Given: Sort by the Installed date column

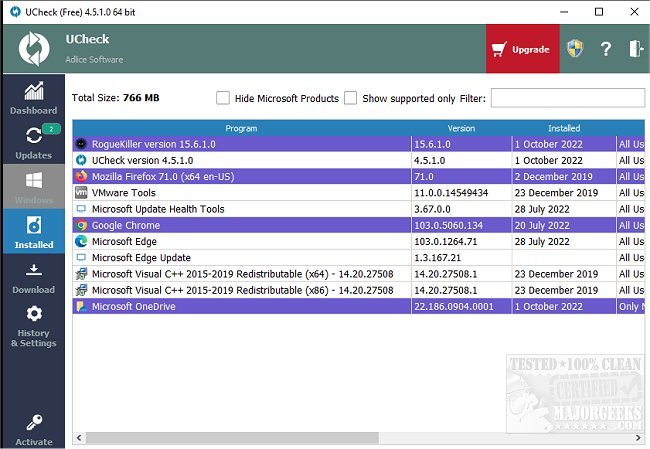Looking at the screenshot, I should click(563, 128).
